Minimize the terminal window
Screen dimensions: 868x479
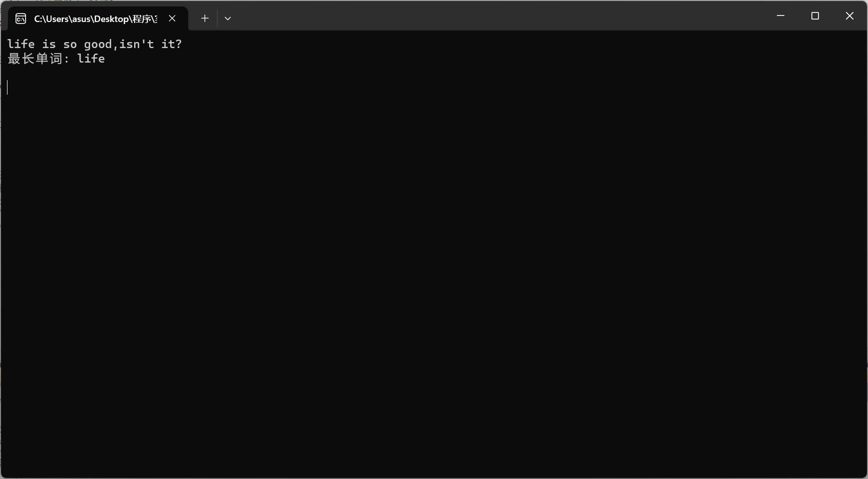tap(780, 16)
